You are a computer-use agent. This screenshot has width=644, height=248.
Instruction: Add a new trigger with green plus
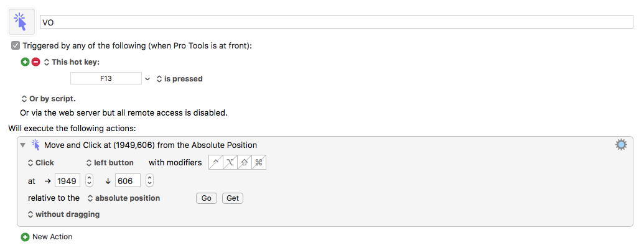25,62
